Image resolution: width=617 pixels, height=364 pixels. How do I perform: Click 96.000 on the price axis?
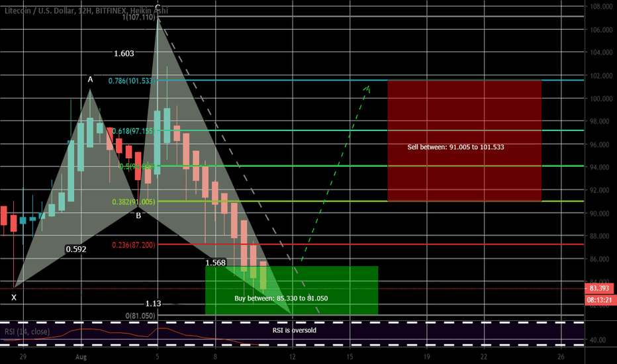(x=600, y=145)
